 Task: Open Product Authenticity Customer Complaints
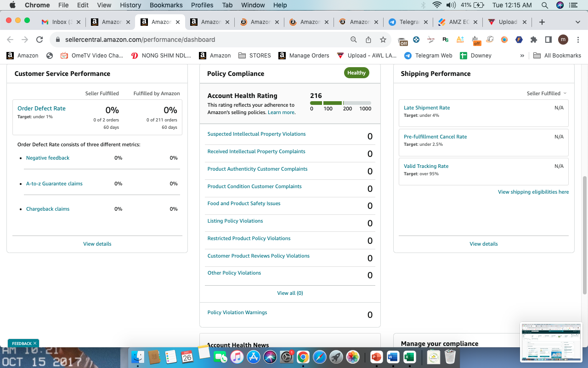click(257, 169)
